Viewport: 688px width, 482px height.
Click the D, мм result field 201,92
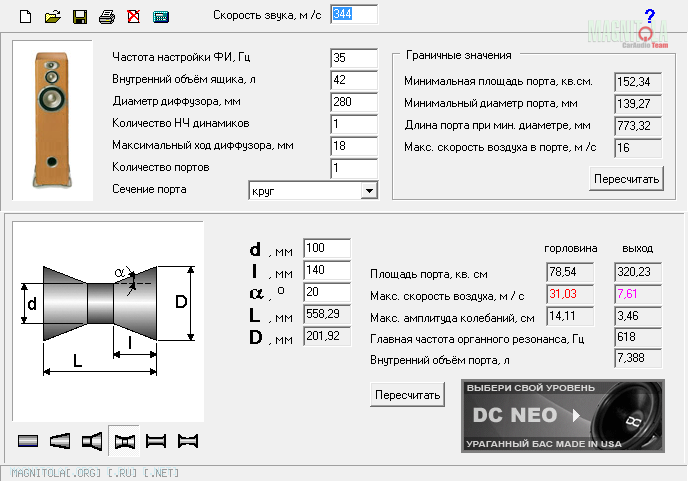[x=327, y=336]
